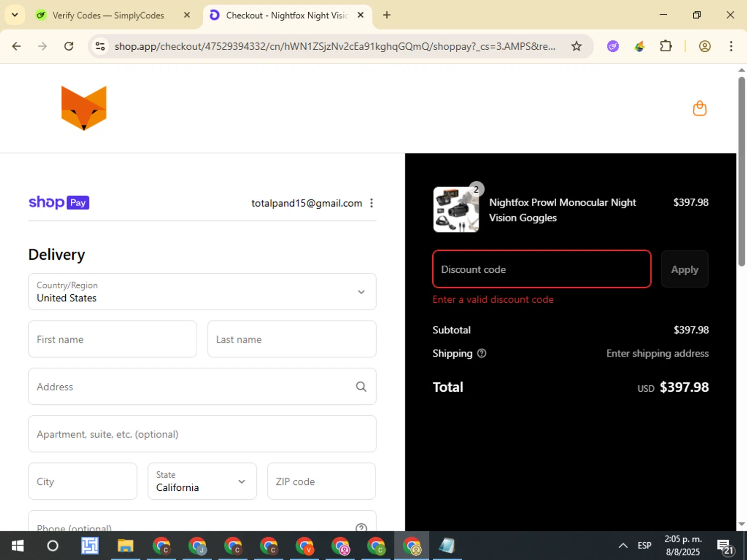
Task: Open the notification center with 21 badge
Action: pyautogui.click(x=726, y=547)
